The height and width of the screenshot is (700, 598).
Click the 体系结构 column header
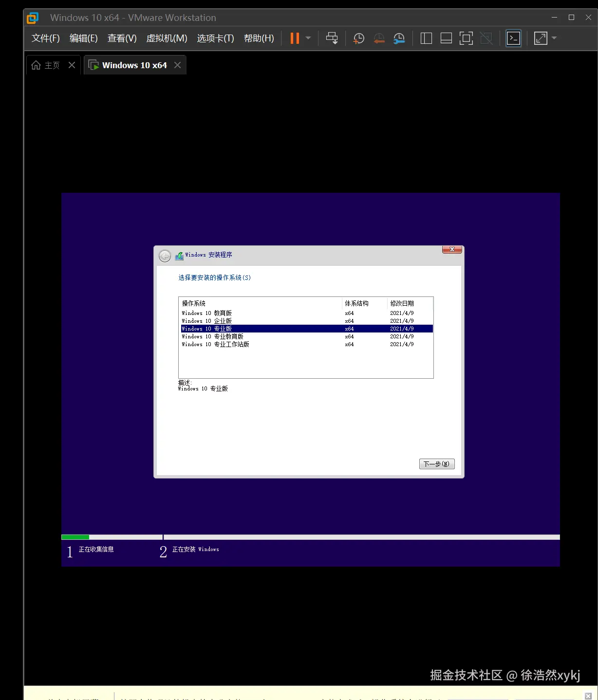(x=365, y=303)
